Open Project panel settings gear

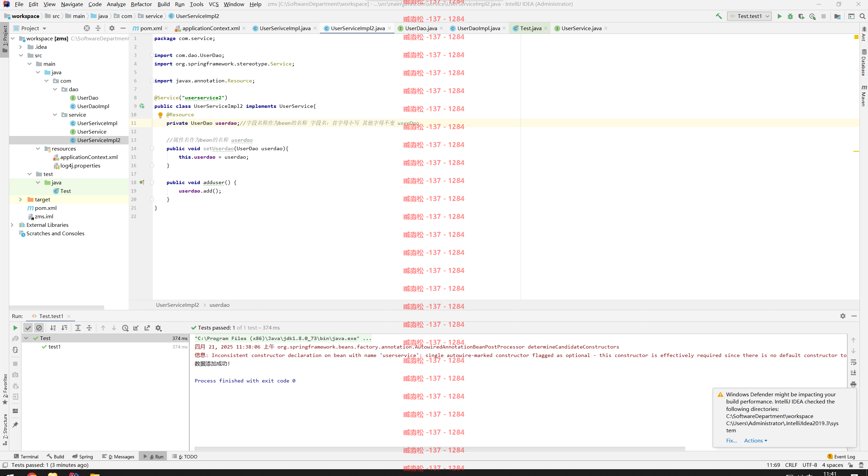pos(112,28)
